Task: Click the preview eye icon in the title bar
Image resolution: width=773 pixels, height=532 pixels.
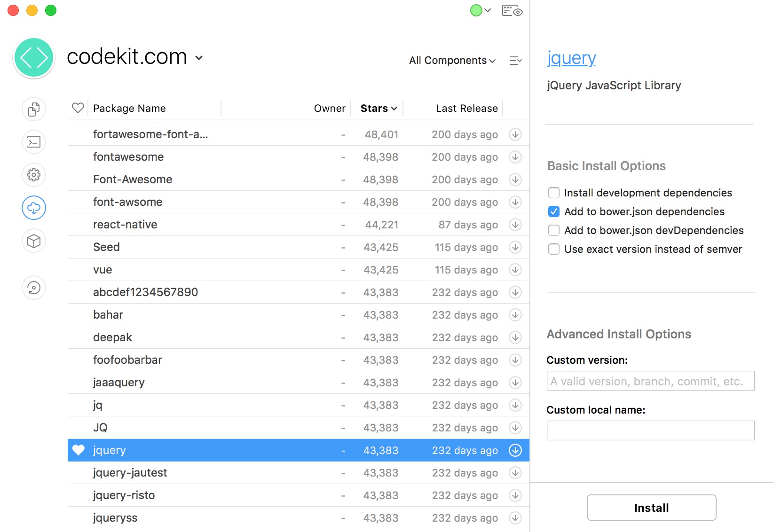Action: click(x=512, y=11)
